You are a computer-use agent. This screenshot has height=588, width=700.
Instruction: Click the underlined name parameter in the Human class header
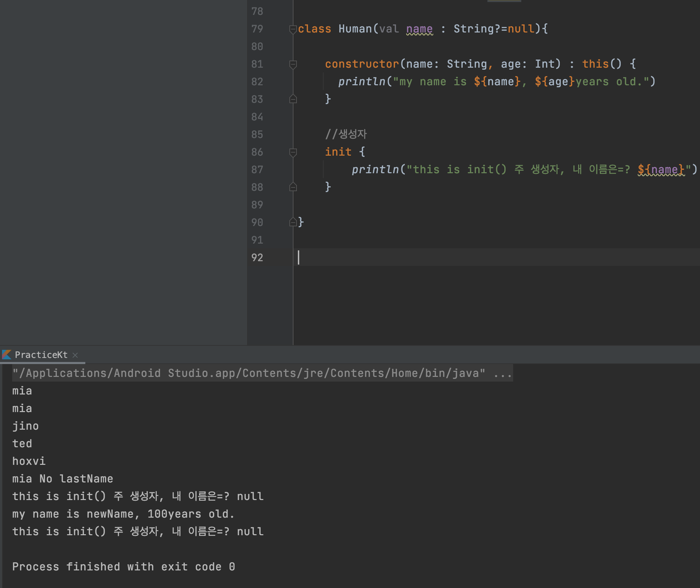click(x=419, y=29)
